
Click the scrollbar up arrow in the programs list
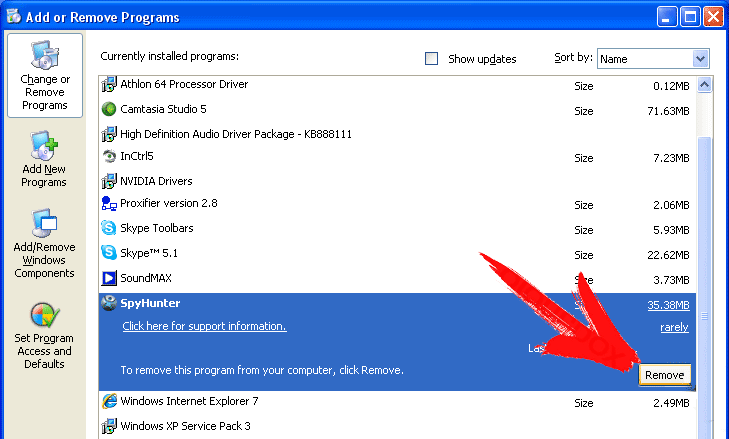pyautogui.click(x=704, y=85)
